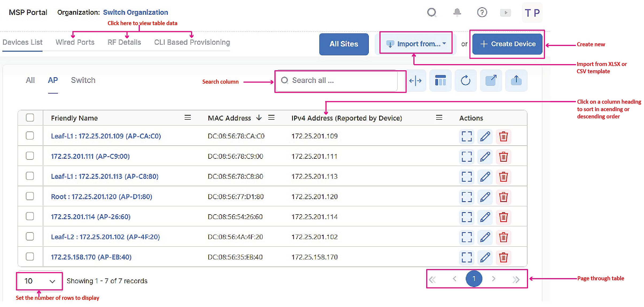Click the upload arrow icon in toolbar
Image resolution: width=644 pixels, height=307 pixels.
click(516, 80)
